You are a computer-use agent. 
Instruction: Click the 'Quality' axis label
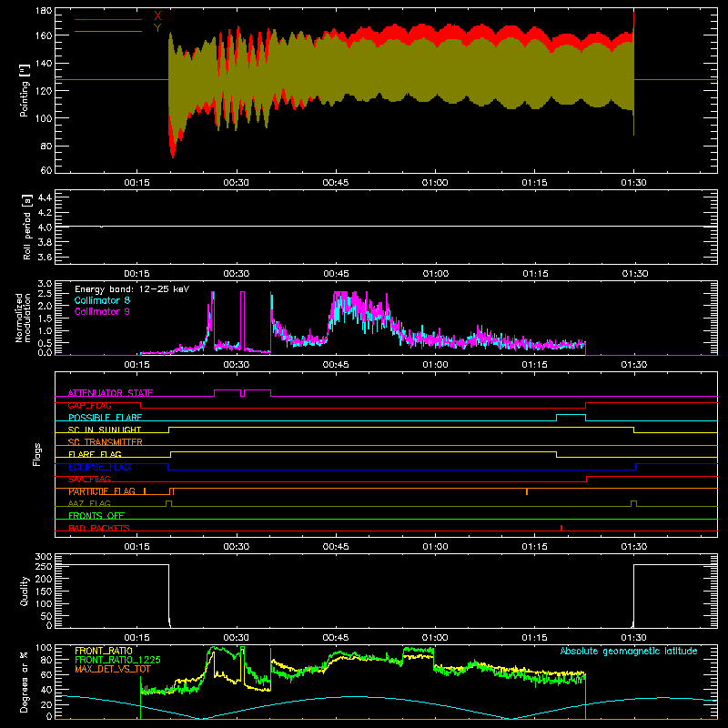25,591
